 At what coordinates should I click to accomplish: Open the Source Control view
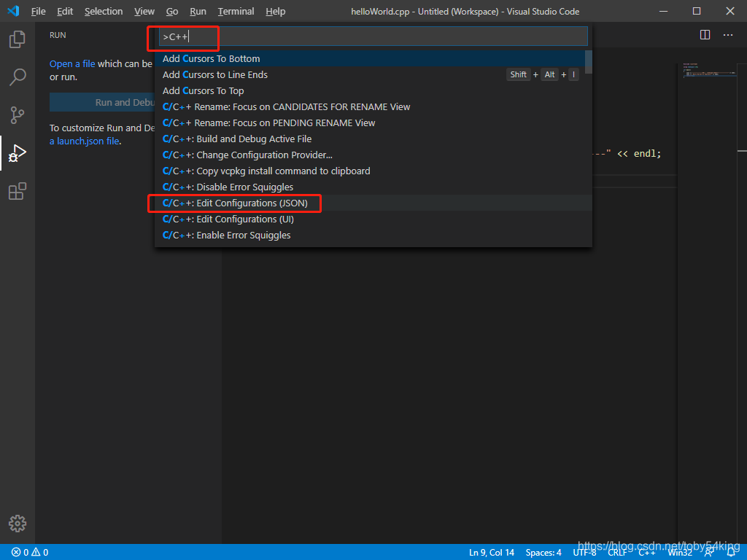click(18, 114)
